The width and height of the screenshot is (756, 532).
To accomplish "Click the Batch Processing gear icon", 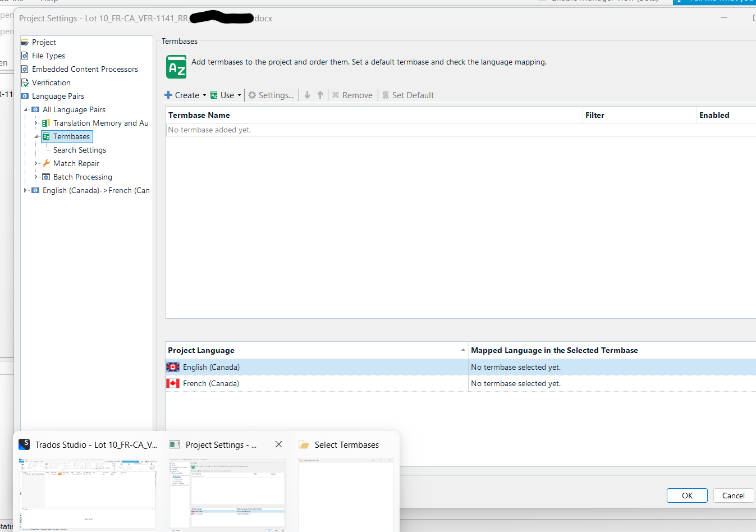I will 46,177.
